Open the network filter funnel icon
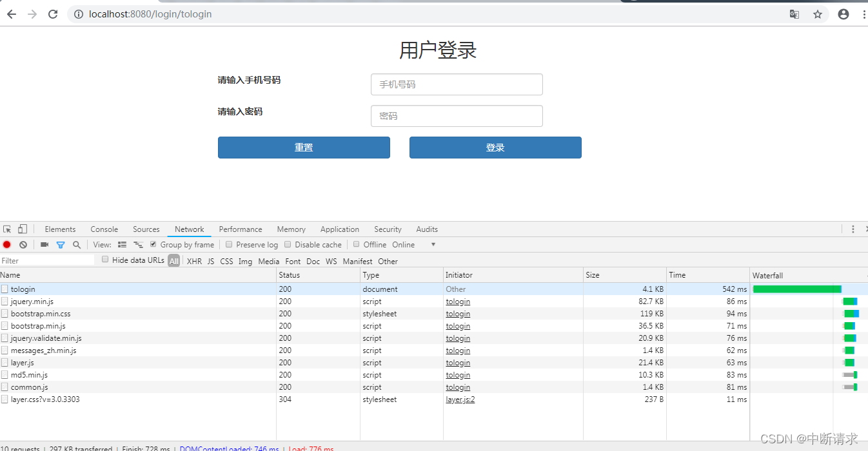Viewport: 868px width, 451px height. coord(61,244)
